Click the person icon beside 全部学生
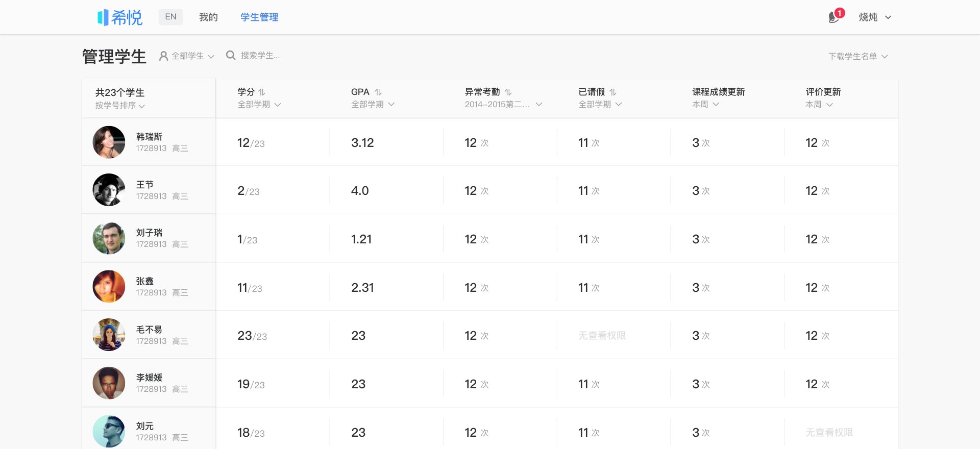Viewport: 980px width, 449px height. (163, 56)
